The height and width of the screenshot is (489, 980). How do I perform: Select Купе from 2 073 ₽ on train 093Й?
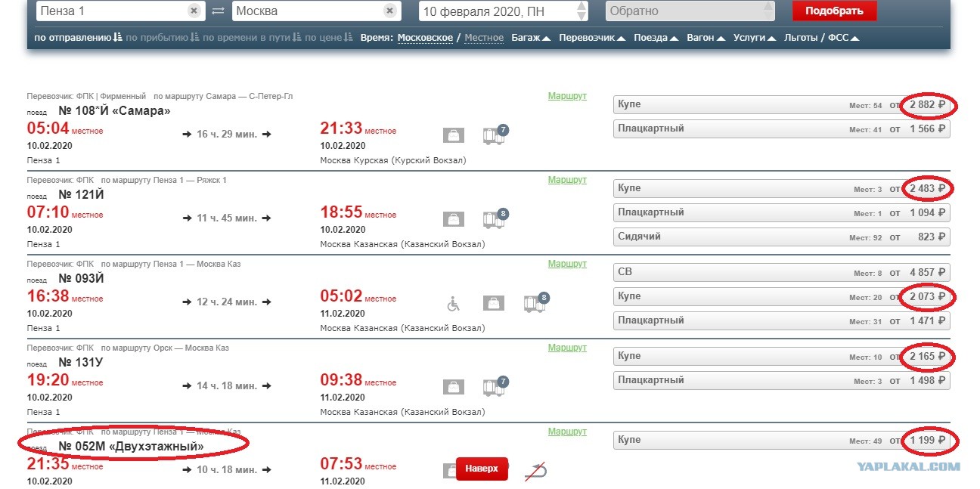781,297
